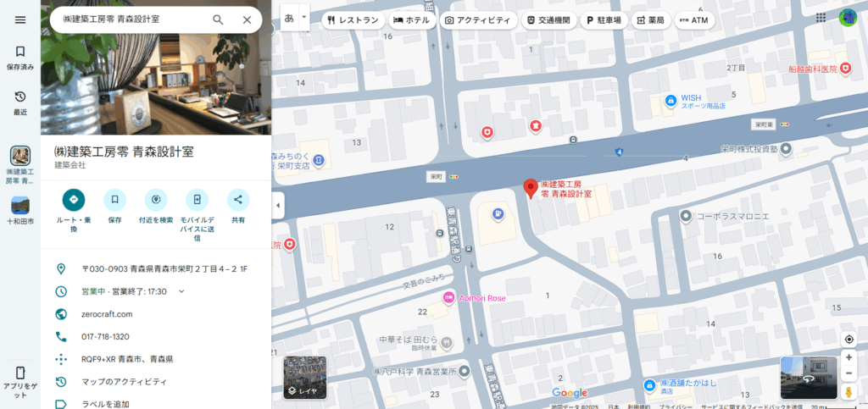The height and width of the screenshot is (409, 868).
Task: Open the zerocraft.com website link
Action: coord(107,314)
